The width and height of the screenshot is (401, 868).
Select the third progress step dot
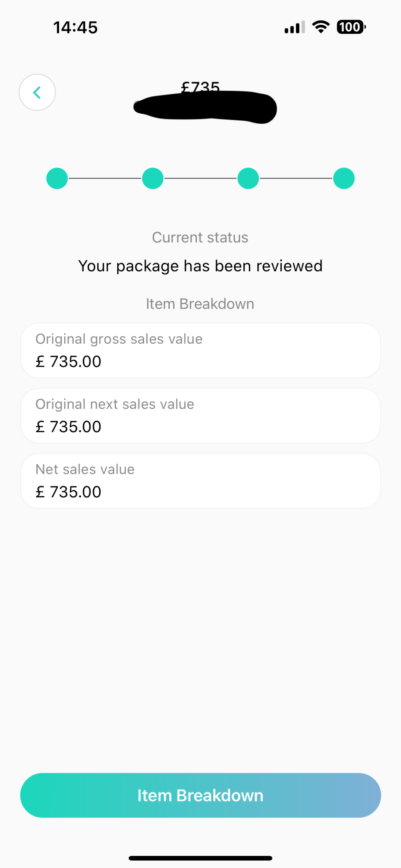(x=248, y=178)
